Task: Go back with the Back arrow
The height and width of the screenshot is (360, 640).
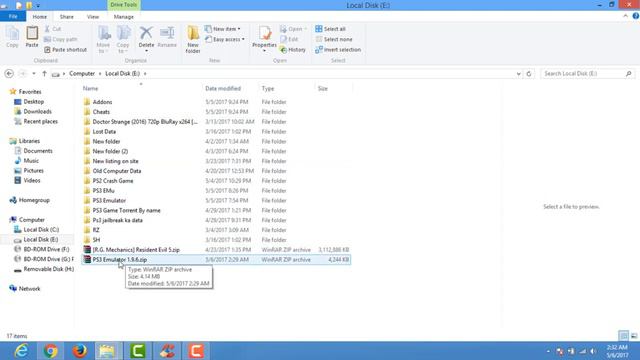Action: click(x=9, y=73)
